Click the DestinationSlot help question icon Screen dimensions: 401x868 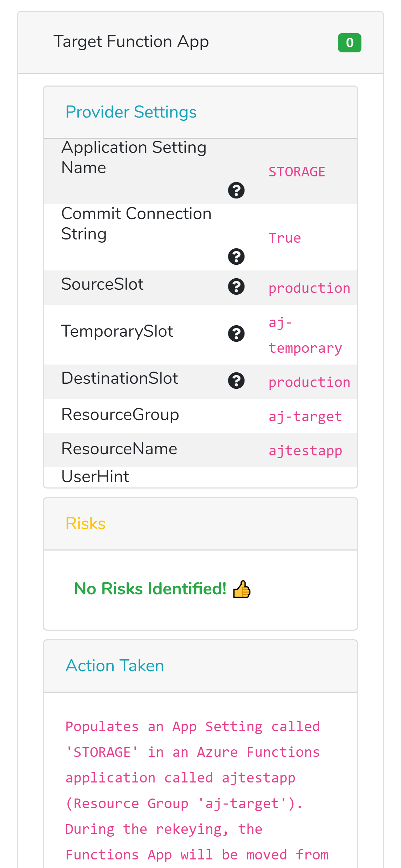[236, 381]
